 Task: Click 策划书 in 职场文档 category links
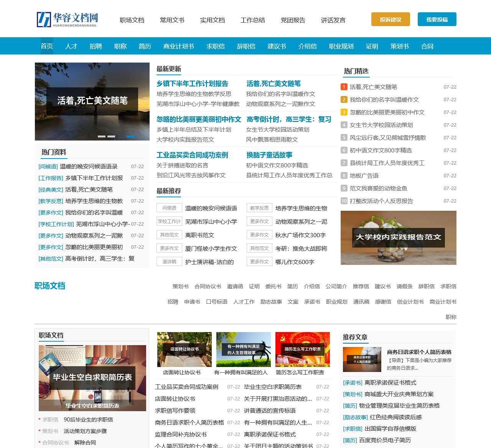tap(181, 286)
